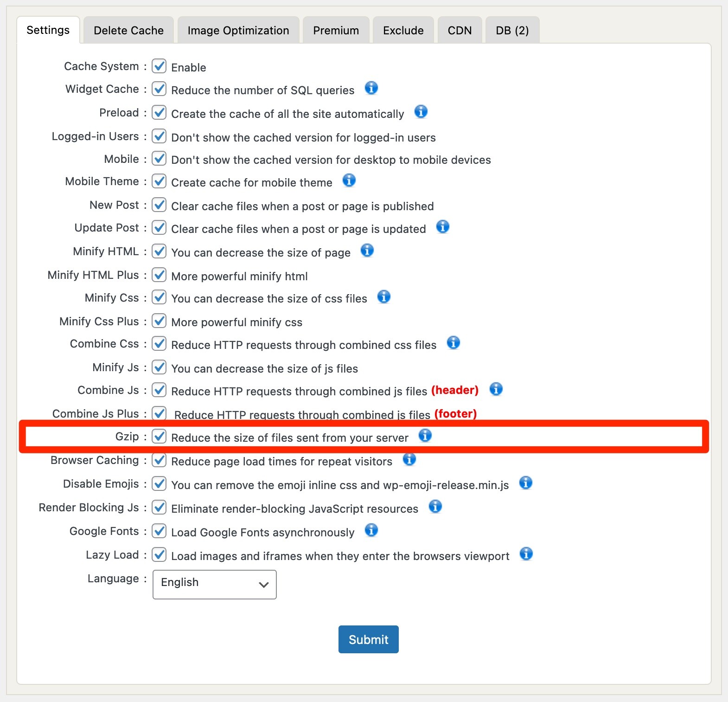The height and width of the screenshot is (702, 728).
Task: Open Minify HTML info icon
Action: (x=367, y=250)
